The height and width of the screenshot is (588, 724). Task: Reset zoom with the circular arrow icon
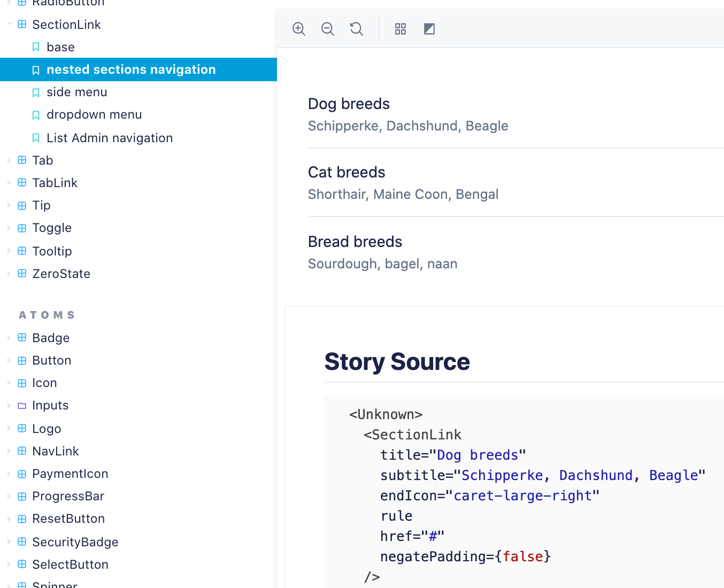pos(357,29)
